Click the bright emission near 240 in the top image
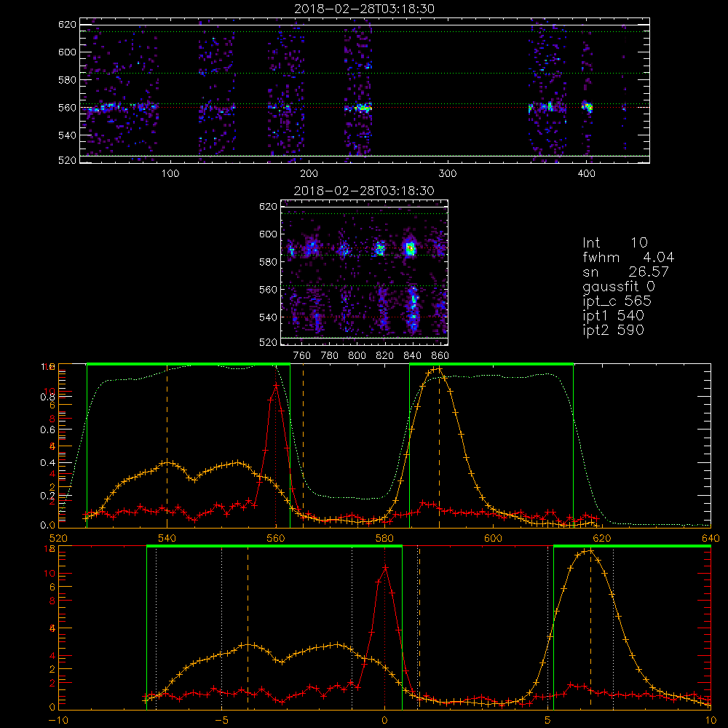Screen dimensions: 728x728 pyautogui.click(x=363, y=108)
